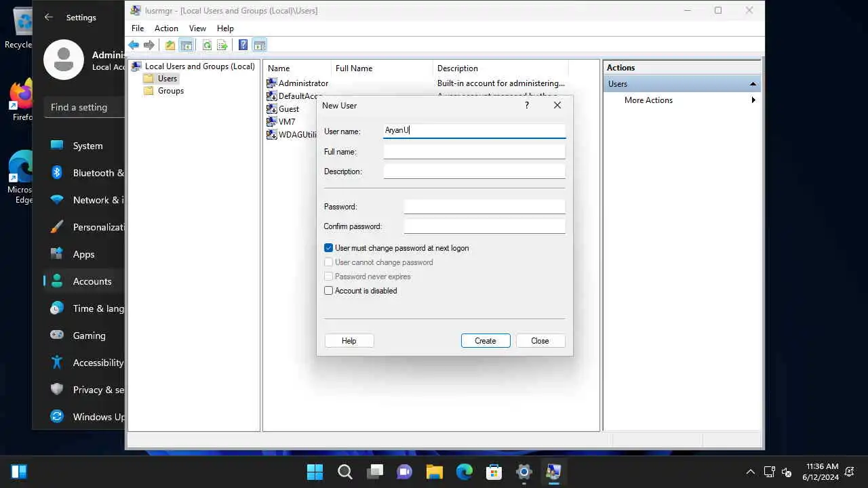The width and height of the screenshot is (868, 488).
Task: Open File Explorer from taskbar
Action: click(434, 472)
